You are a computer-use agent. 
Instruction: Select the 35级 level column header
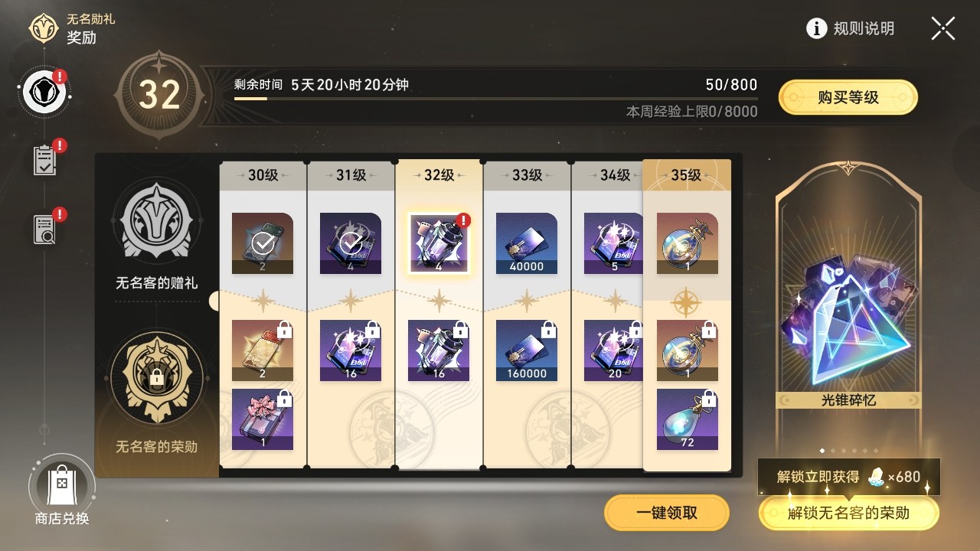687,175
